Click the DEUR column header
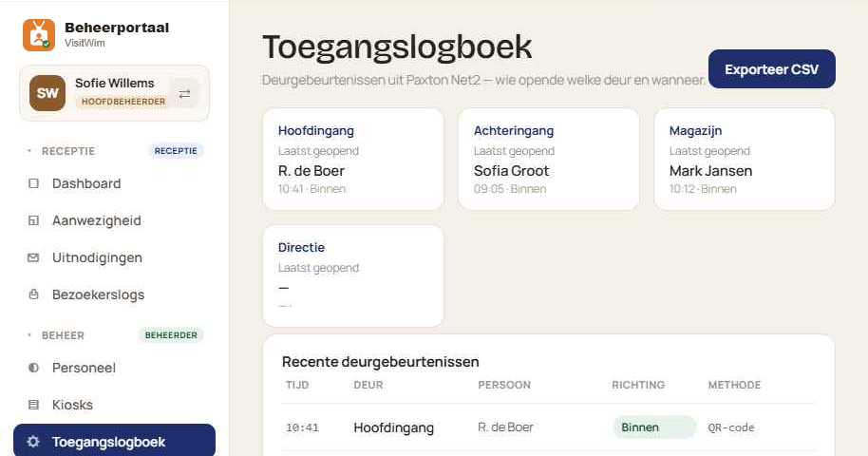868x456 pixels. pyautogui.click(x=368, y=385)
